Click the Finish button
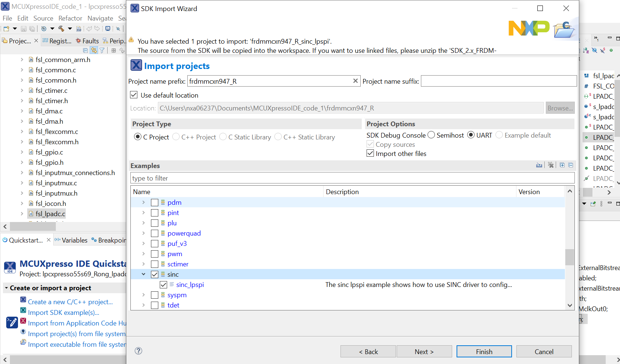Screen dimensions: 620x364 [484, 352]
